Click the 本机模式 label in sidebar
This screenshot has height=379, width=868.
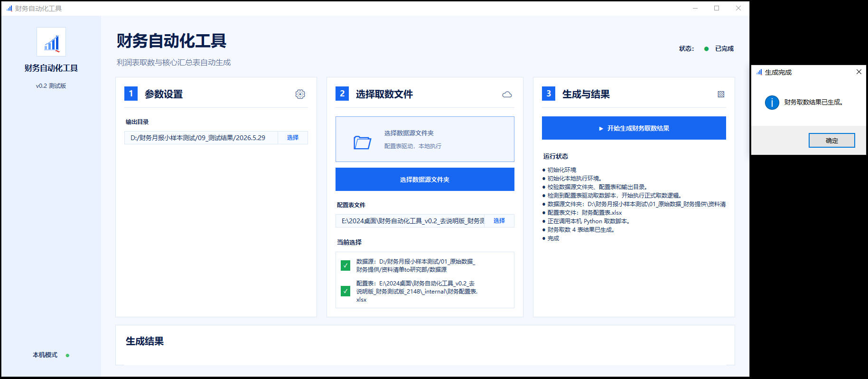(x=45, y=355)
